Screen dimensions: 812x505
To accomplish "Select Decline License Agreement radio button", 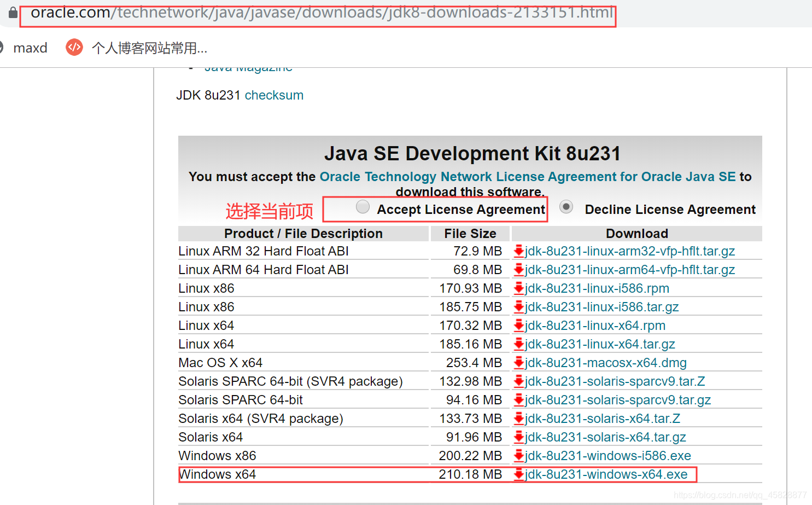I will (x=566, y=206).
